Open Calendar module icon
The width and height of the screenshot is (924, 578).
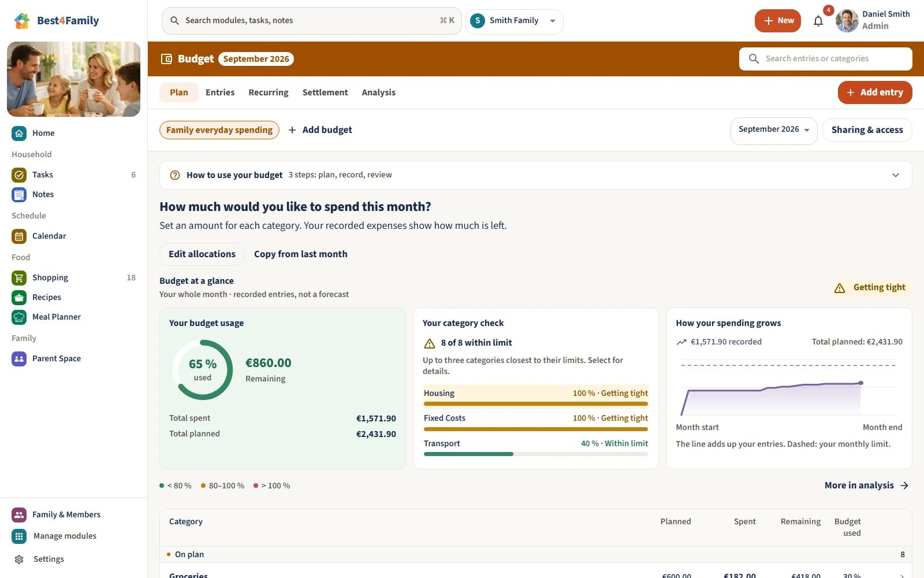pos(19,236)
